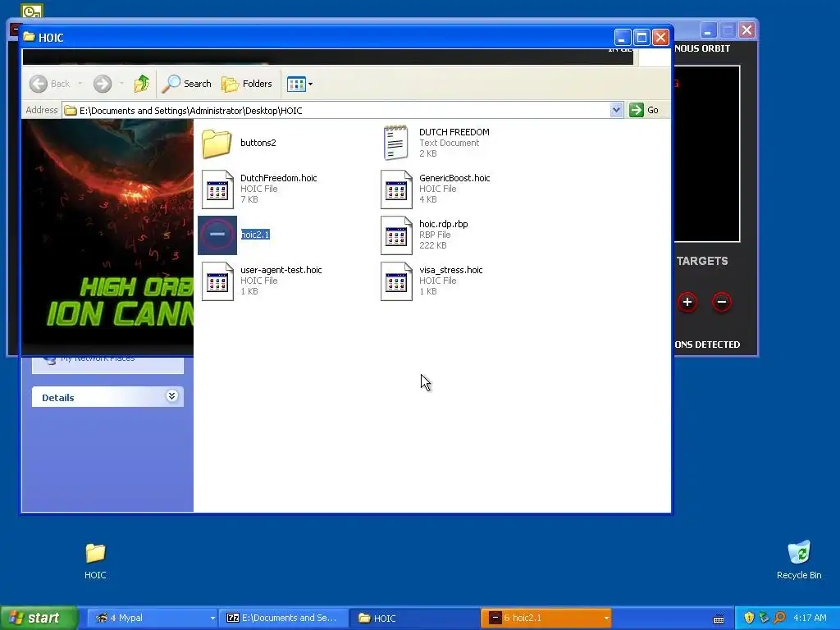Select the user-agent-test.hoic file icon
The width and height of the screenshot is (840, 630).
pyautogui.click(x=217, y=281)
